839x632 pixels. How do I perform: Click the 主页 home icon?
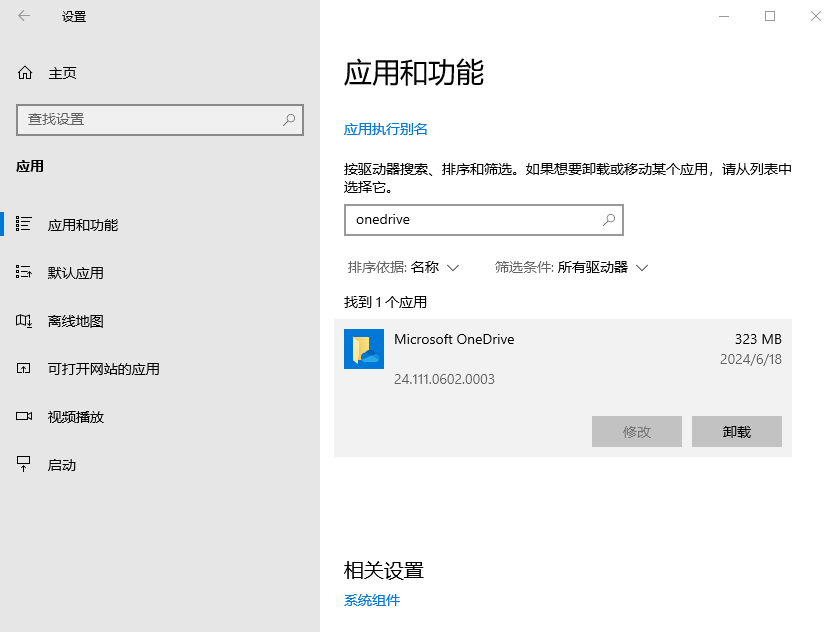pos(24,73)
